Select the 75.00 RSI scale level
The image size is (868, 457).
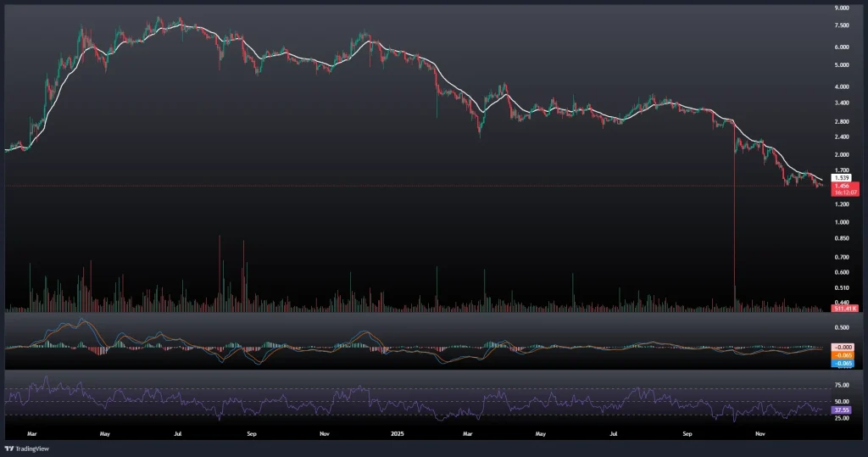click(843, 385)
